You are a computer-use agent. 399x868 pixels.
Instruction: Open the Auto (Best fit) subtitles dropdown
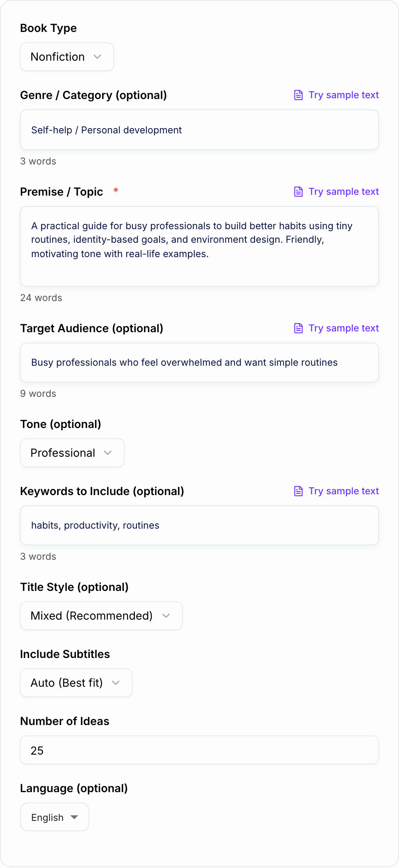[76, 683]
